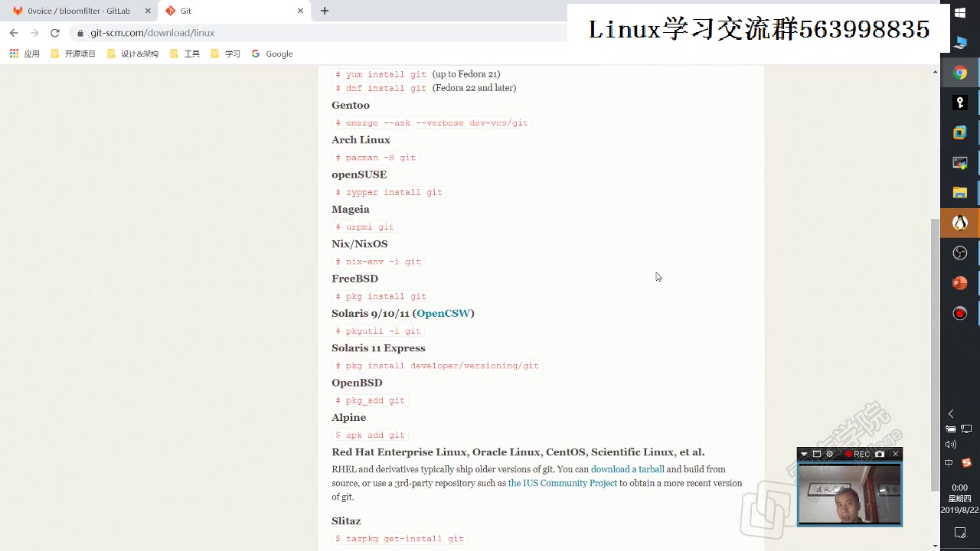Click the Windows Start button

pos(960,12)
